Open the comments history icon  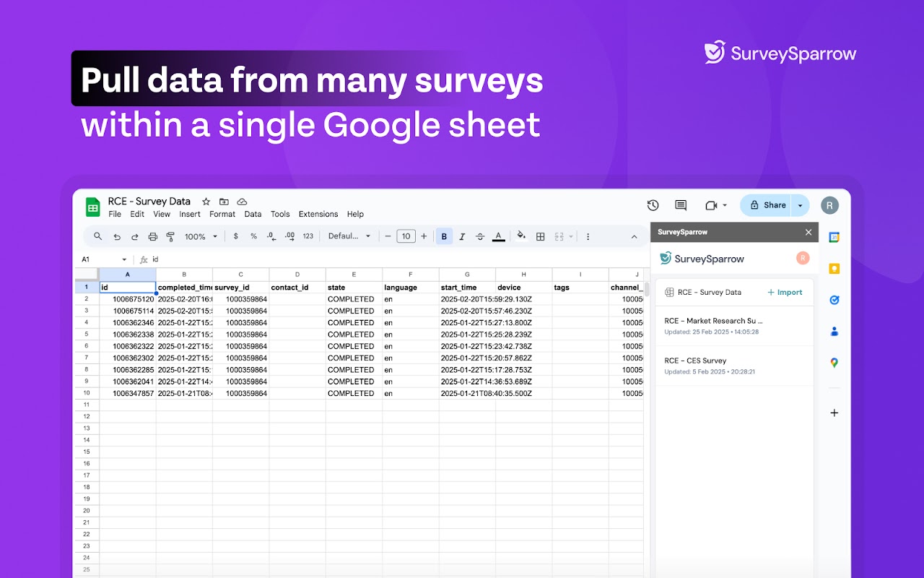[x=681, y=205]
